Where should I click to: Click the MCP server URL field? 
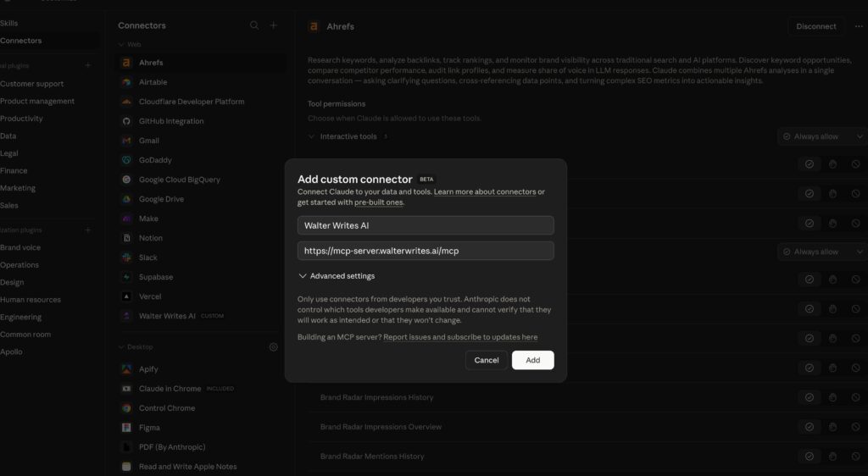(426, 251)
